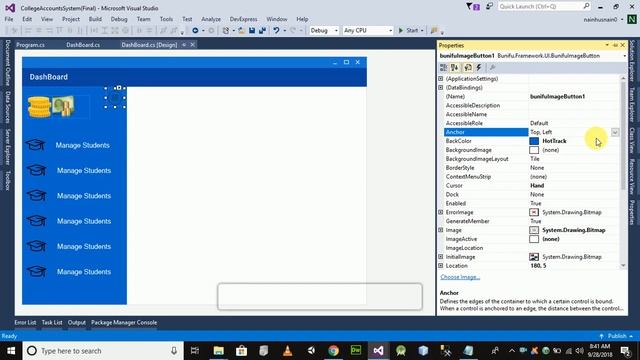Open the component selector dropdown in Properties
The image size is (640, 360).
(624, 56)
